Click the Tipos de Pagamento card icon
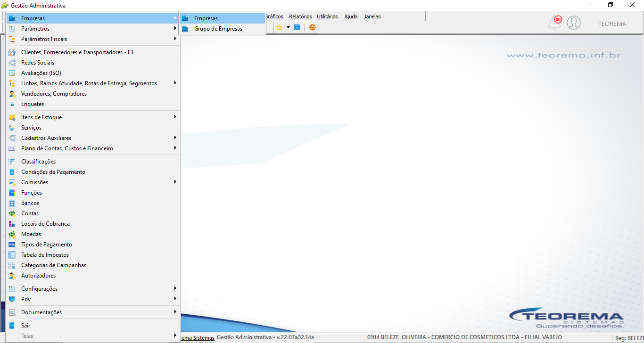This screenshot has width=644, height=343. point(12,245)
